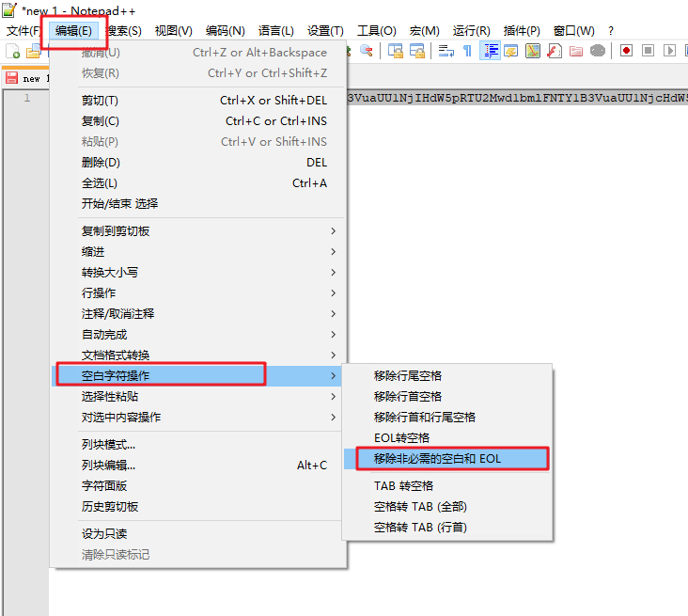688x616 pixels.
Task: Open the 编码(N) menu
Action: point(225,31)
